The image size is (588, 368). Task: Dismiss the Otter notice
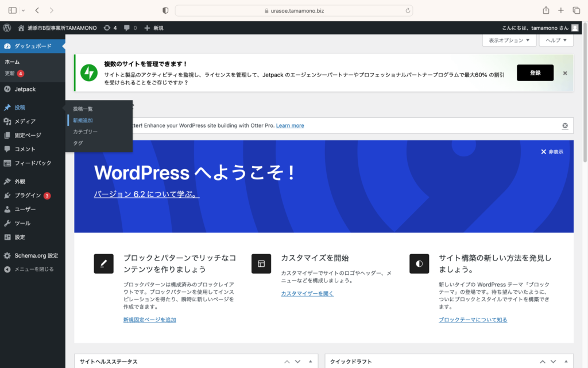coord(565,126)
